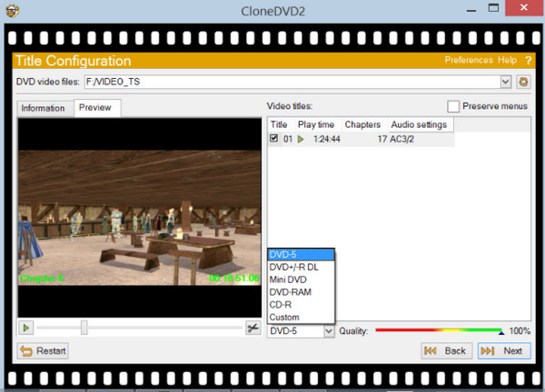Select CD-R option
This screenshot has width=545, height=392.
(301, 305)
